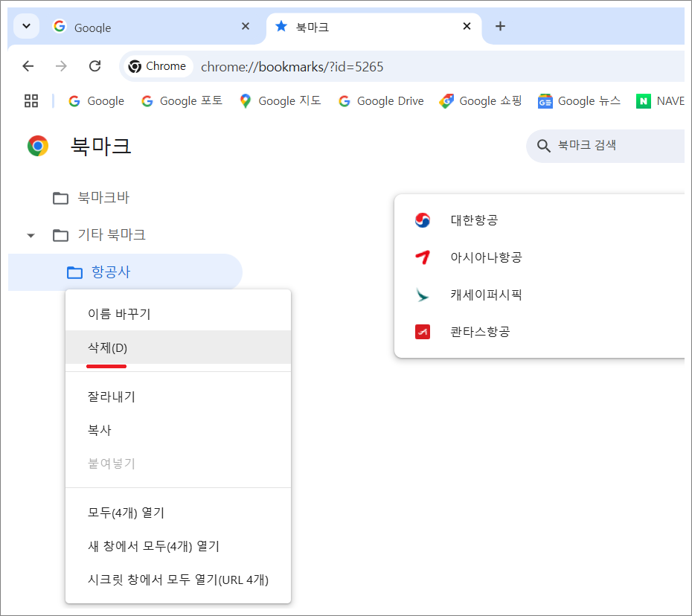This screenshot has width=692, height=616.
Task: Choose 시크릿 창에서 모두 열기 item
Action: point(179,580)
